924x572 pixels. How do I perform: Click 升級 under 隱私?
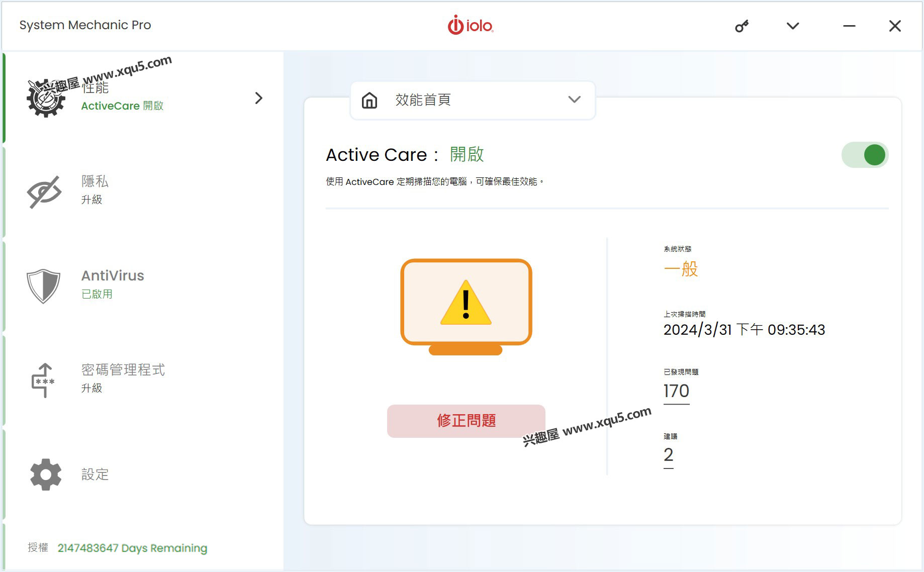coord(91,200)
